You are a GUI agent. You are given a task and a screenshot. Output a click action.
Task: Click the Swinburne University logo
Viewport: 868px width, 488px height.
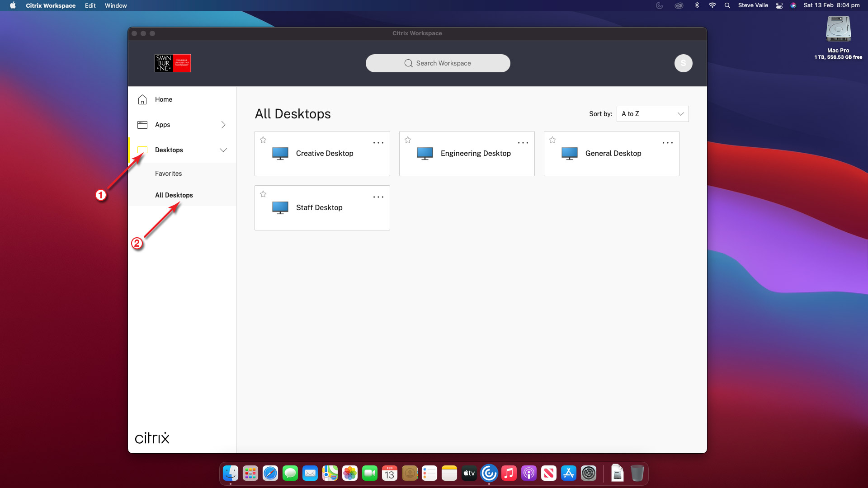click(173, 63)
